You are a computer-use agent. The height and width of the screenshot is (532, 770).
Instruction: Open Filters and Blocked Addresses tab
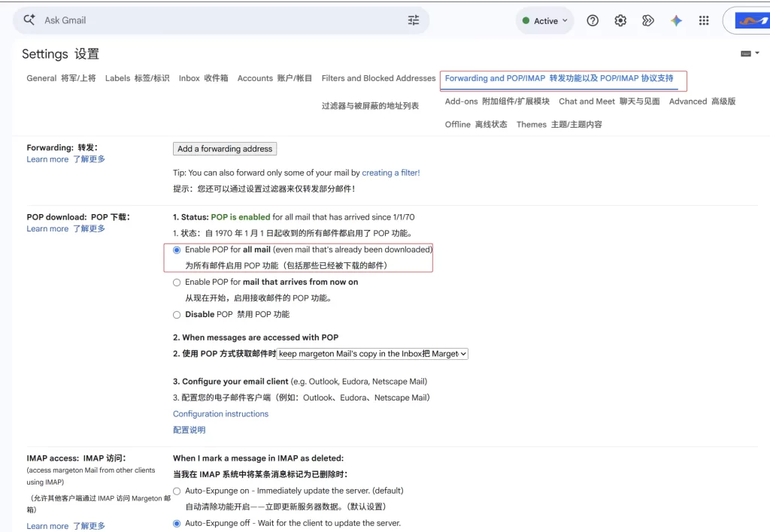(378, 78)
